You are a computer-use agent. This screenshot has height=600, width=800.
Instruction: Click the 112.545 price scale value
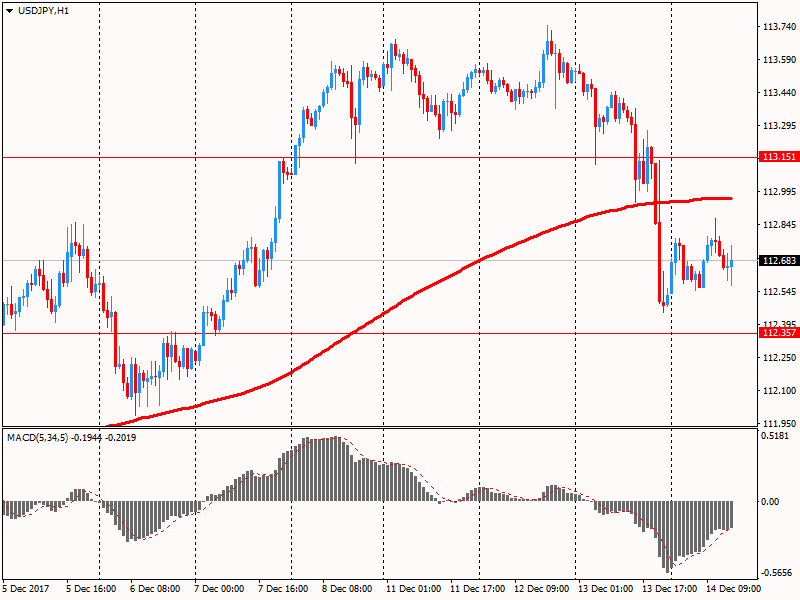(779, 292)
